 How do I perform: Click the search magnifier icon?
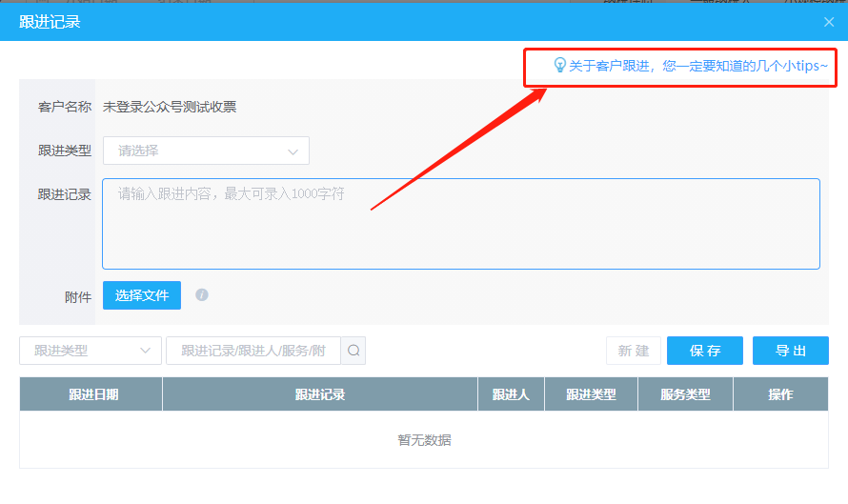353,351
